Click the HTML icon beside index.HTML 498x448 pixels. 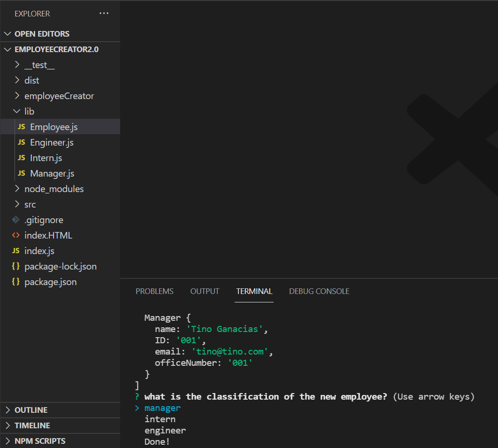(15, 235)
